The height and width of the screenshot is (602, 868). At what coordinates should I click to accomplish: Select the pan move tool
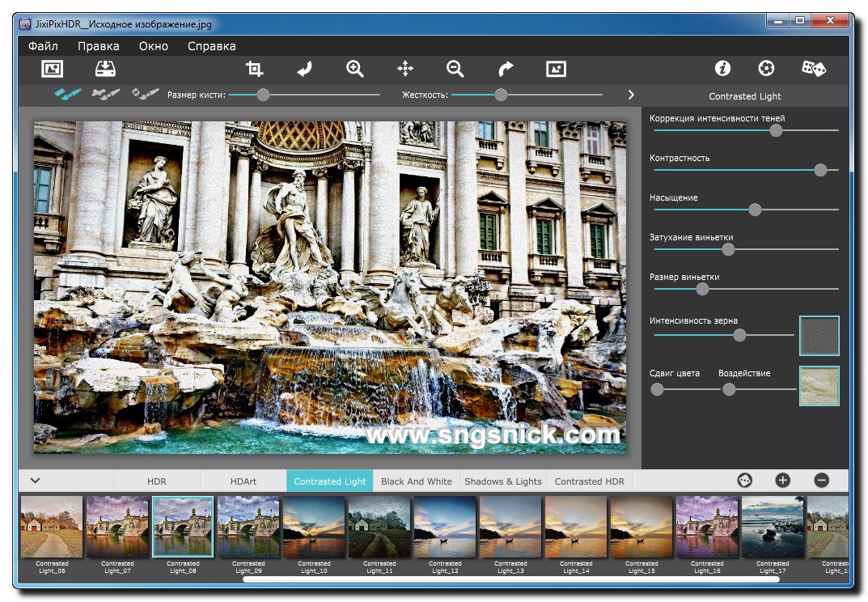(405, 69)
